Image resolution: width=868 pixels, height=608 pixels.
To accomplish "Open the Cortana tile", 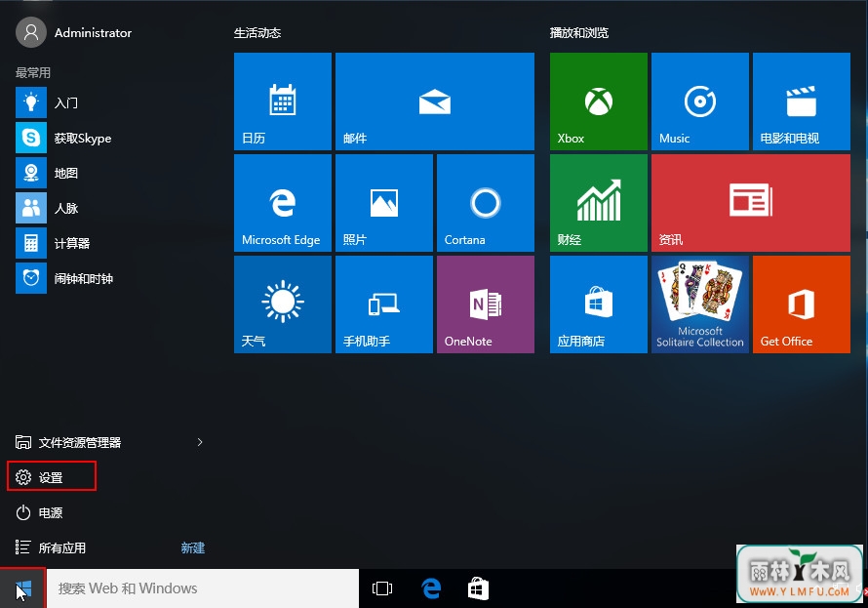I will point(486,203).
